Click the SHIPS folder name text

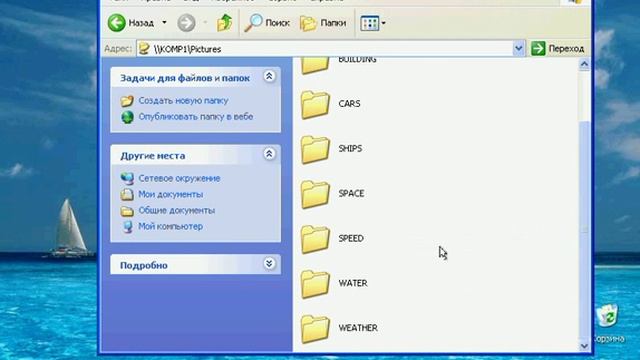point(350,149)
